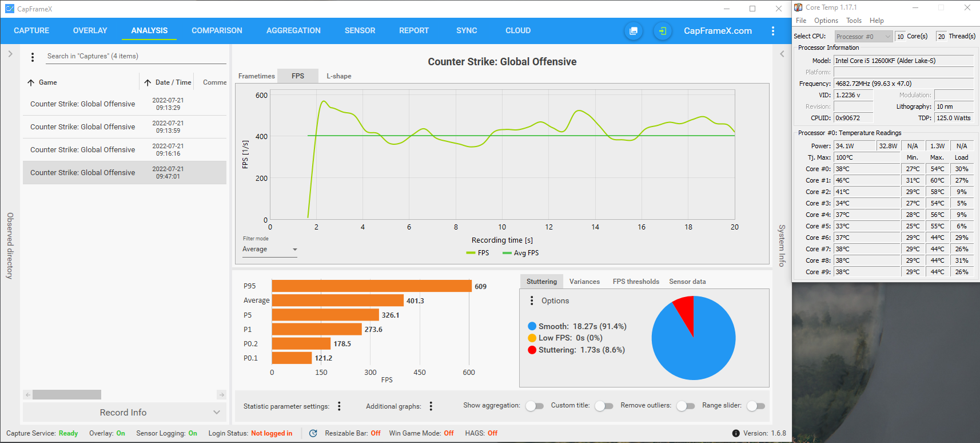Switch to the SYNC tab
Viewport: 980px width, 443px height.
[467, 30]
